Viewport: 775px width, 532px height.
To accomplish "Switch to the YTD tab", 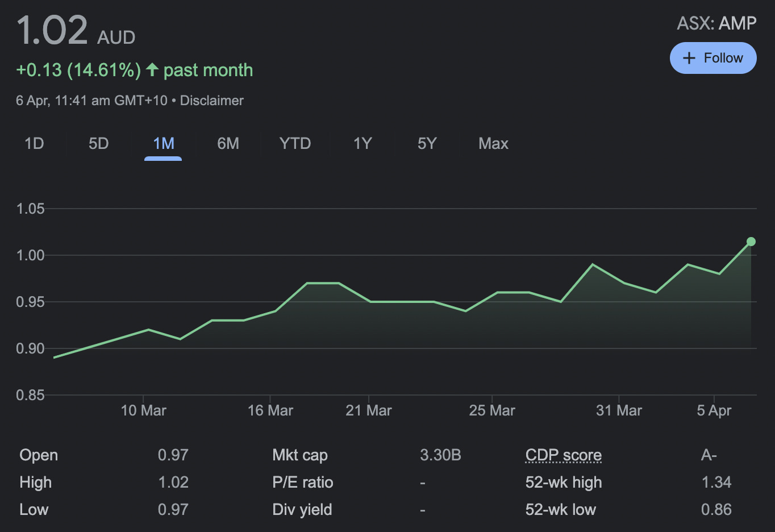I will tap(295, 143).
